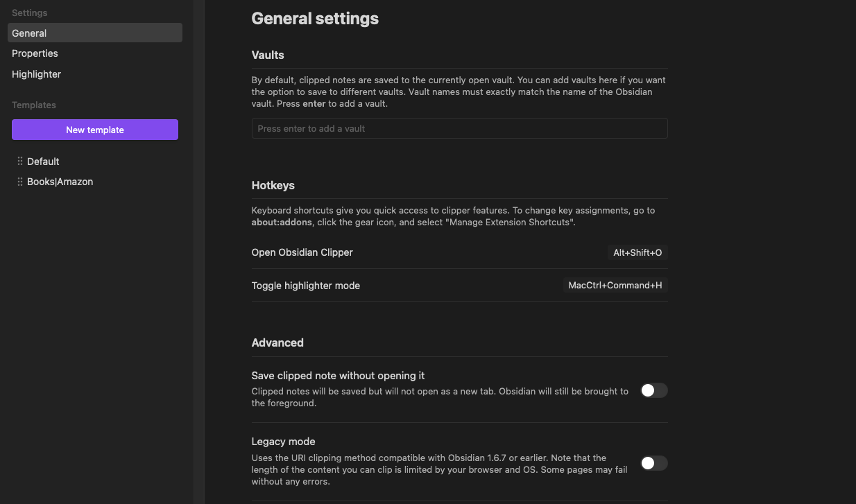Click the Toggle highlighter mode hotkey label
Screen dimensions: 856x504
tap(305, 286)
